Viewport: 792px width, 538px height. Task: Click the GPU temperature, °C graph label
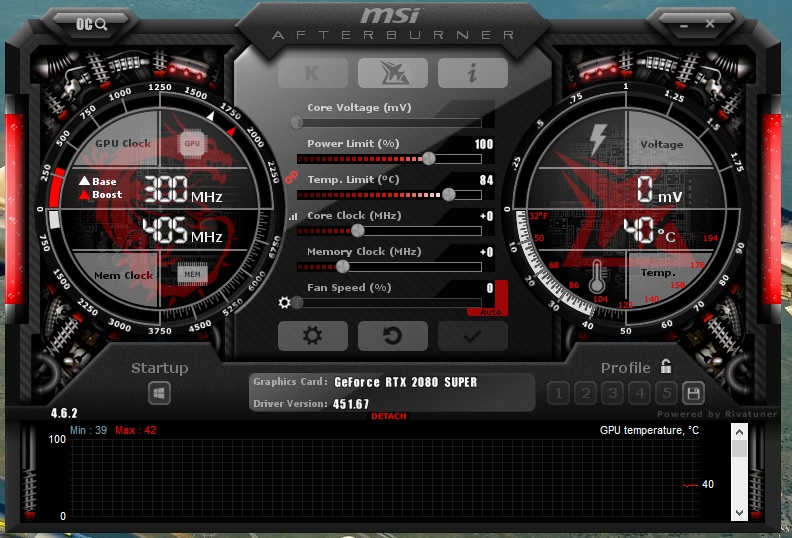pyautogui.click(x=650, y=430)
